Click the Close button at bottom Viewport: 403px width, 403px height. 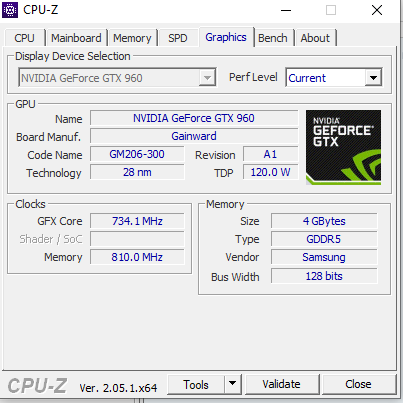pyautogui.click(x=359, y=384)
